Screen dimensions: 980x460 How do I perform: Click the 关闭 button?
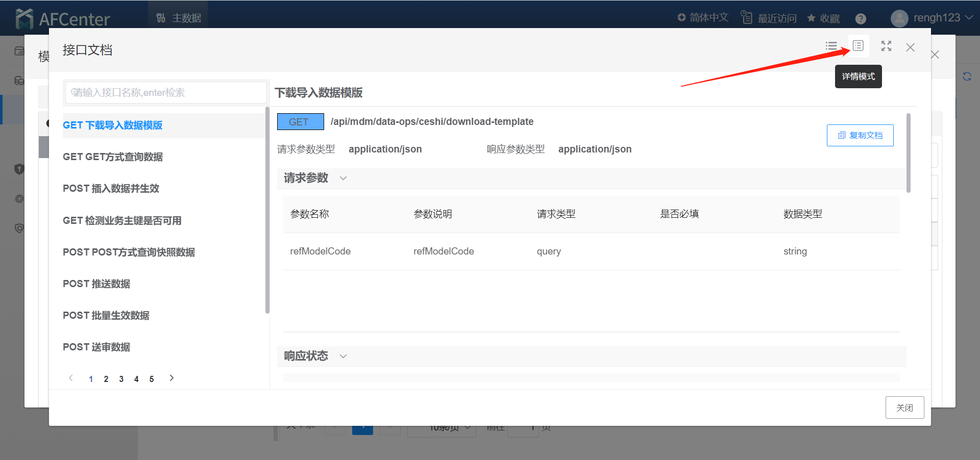pyautogui.click(x=904, y=407)
